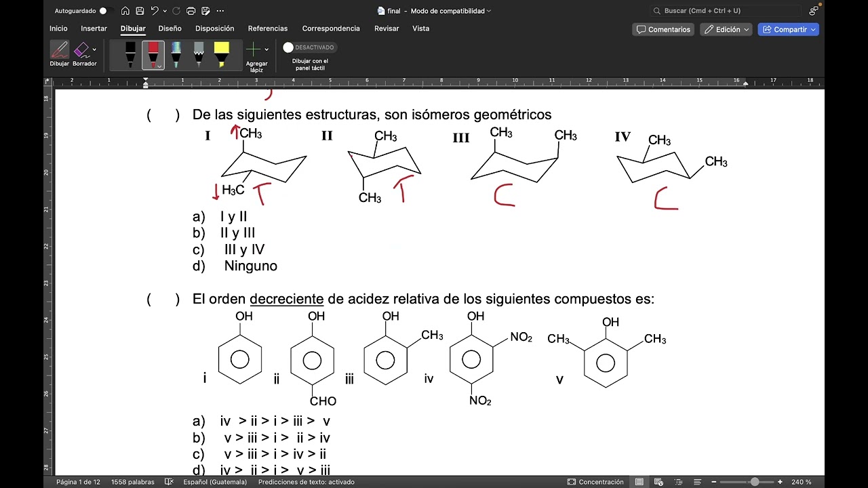Screen dimensions: 868x488
Task: Click answer option 'b) II y III'
Action: 224,233
